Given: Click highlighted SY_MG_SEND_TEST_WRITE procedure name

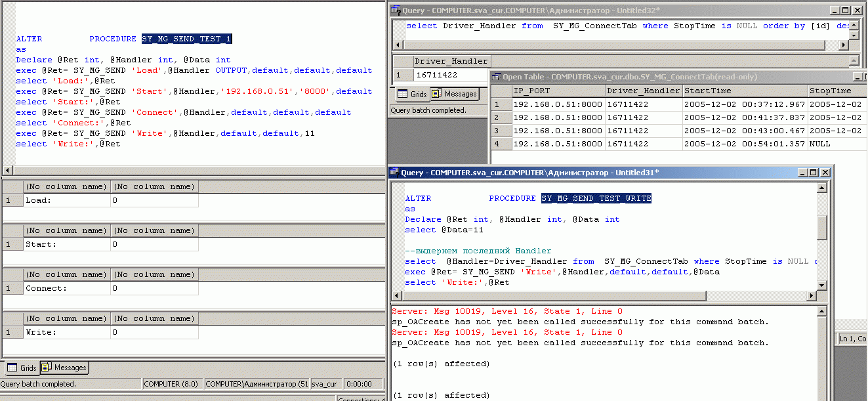Looking at the screenshot, I should [596, 198].
